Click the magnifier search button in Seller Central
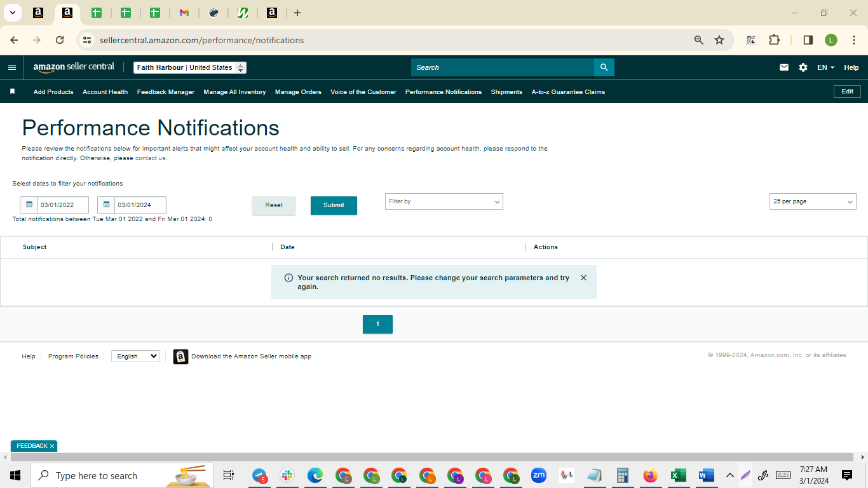The width and height of the screenshot is (868, 488). click(604, 67)
